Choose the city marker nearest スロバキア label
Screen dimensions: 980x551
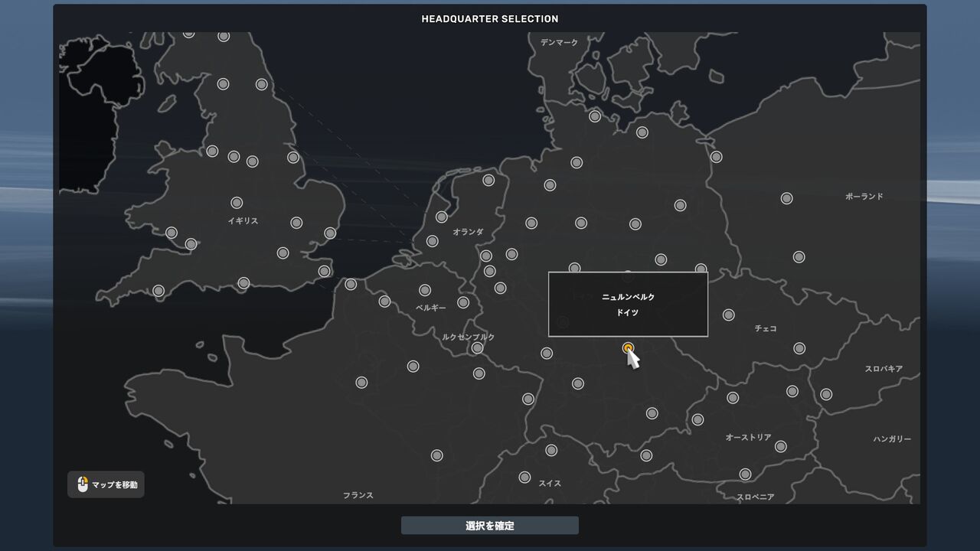coord(826,394)
